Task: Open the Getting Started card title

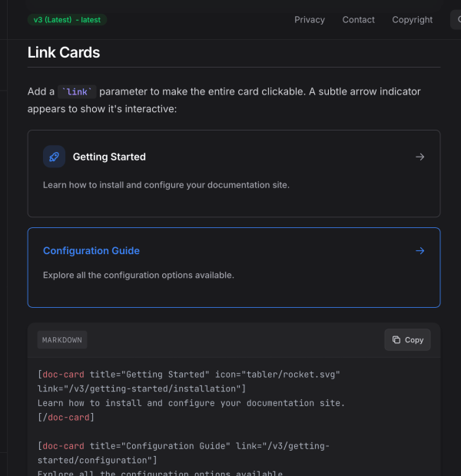Action: click(x=109, y=157)
